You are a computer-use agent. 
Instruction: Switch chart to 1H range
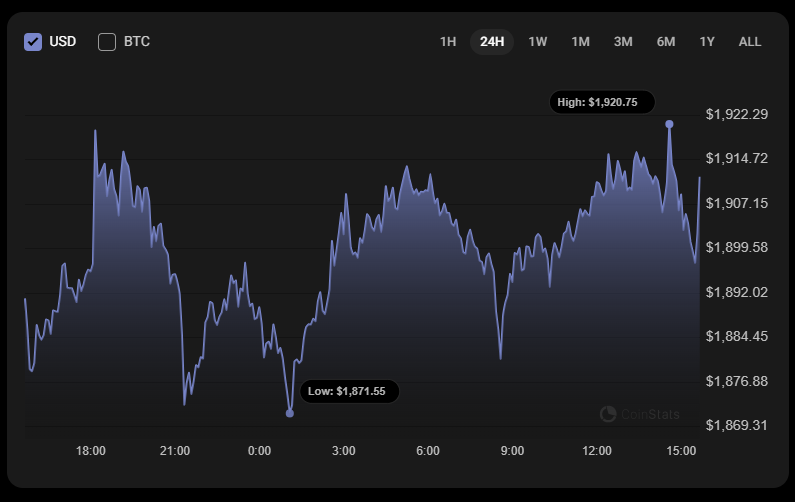pyautogui.click(x=448, y=42)
